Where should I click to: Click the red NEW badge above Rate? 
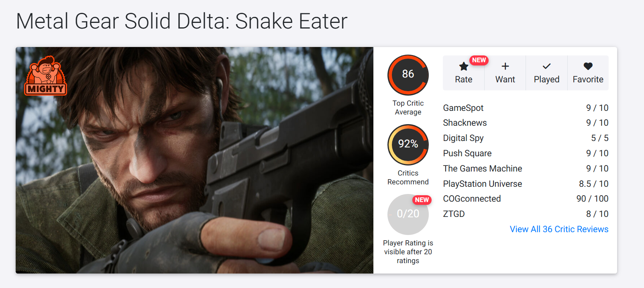click(479, 60)
